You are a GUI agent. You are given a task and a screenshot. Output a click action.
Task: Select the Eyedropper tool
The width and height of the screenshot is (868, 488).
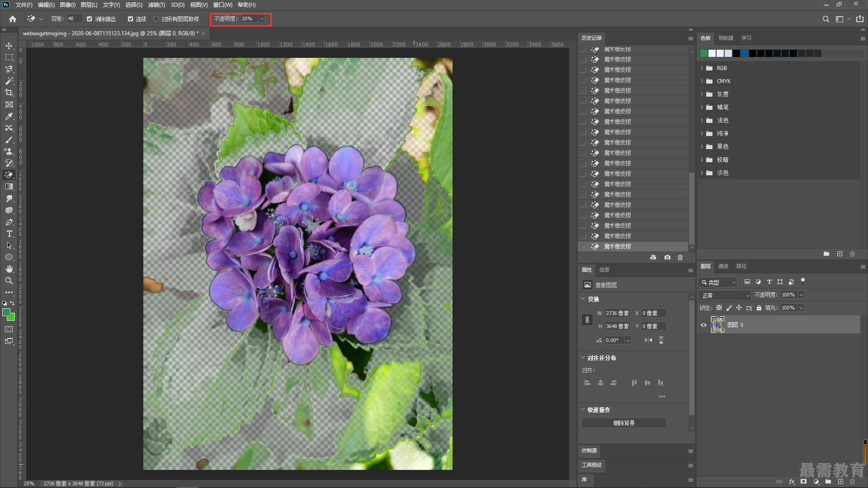tap(9, 116)
